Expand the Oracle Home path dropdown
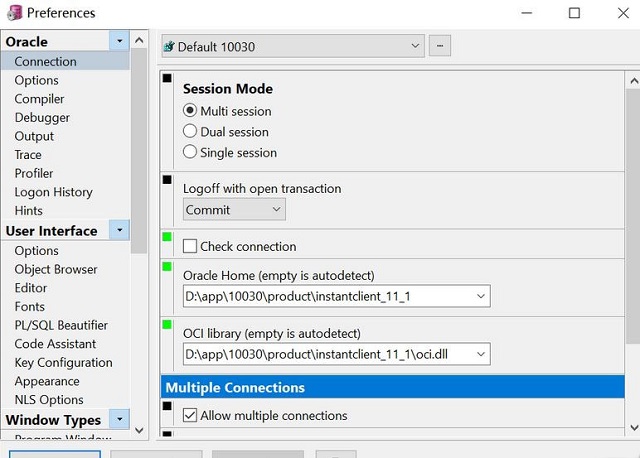 pos(481,296)
